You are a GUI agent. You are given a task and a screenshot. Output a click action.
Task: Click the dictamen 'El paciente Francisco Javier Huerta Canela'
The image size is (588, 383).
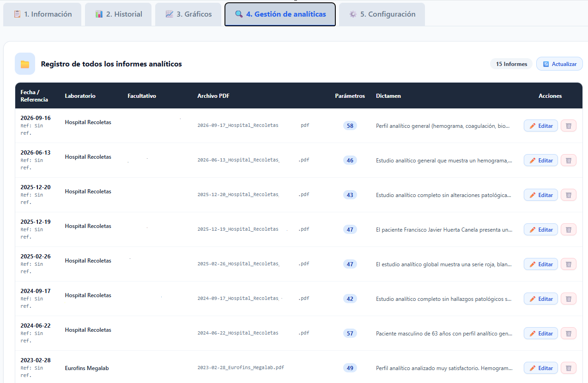pos(444,230)
